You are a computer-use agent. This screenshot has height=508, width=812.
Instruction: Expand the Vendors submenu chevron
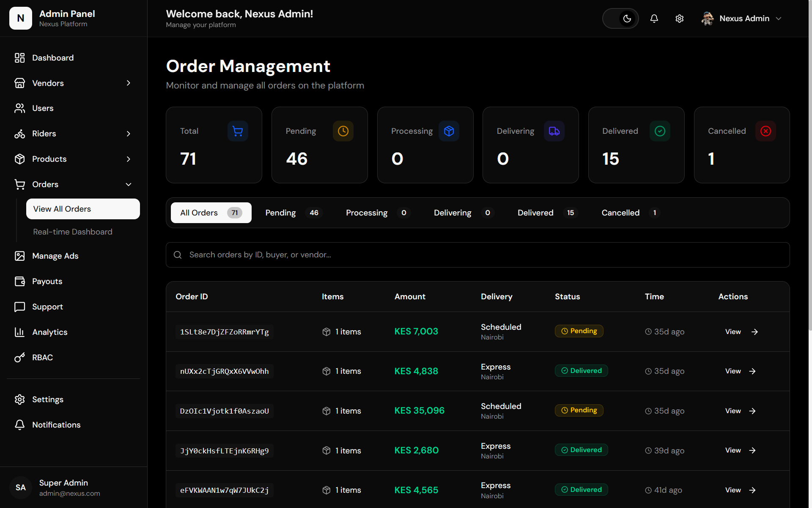pyautogui.click(x=129, y=83)
